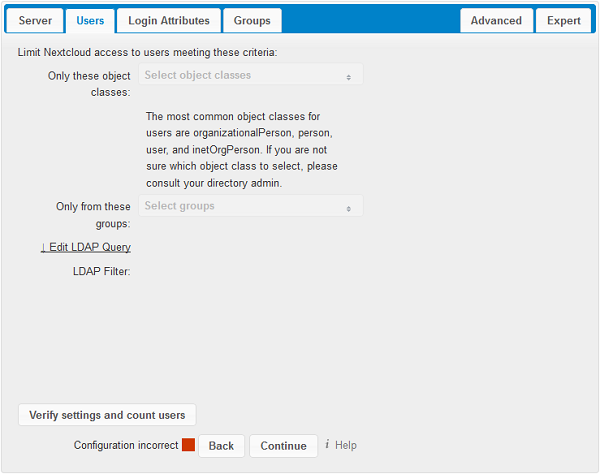Go to the Groups tab
The height and width of the screenshot is (474, 600).
coord(252,21)
